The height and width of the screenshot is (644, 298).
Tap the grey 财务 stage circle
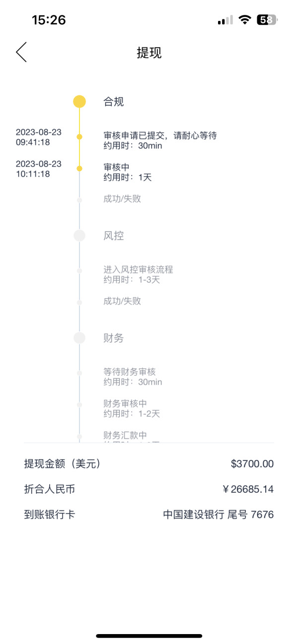point(79,338)
